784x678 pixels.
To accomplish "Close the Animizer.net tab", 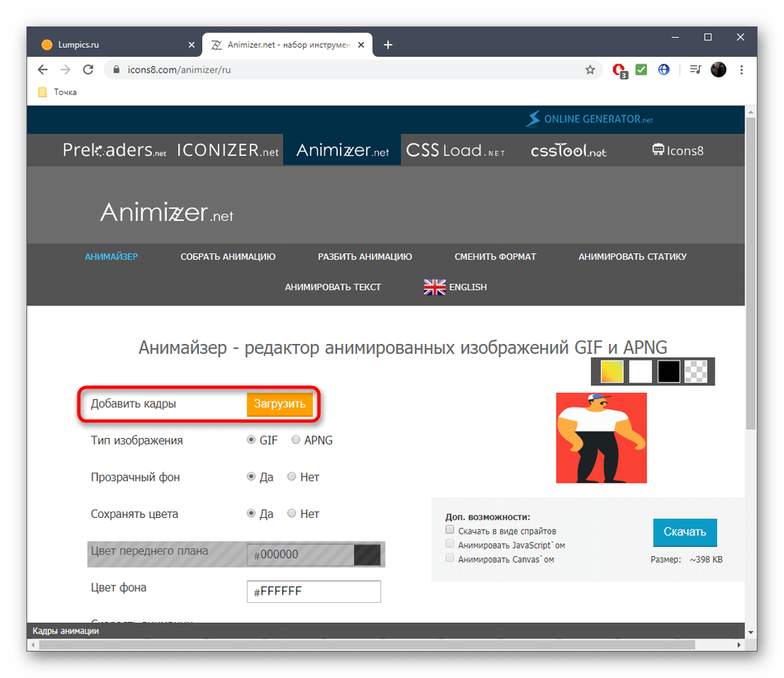I will pos(361,45).
